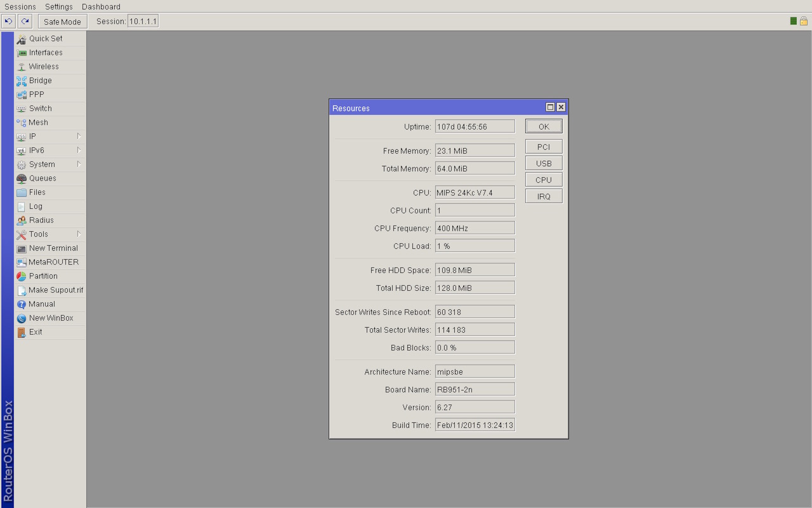Image resolution: width=812 pixels, height=508 pixels.
Task: Toggle the Safe Mode button
Action: (62, 21)
